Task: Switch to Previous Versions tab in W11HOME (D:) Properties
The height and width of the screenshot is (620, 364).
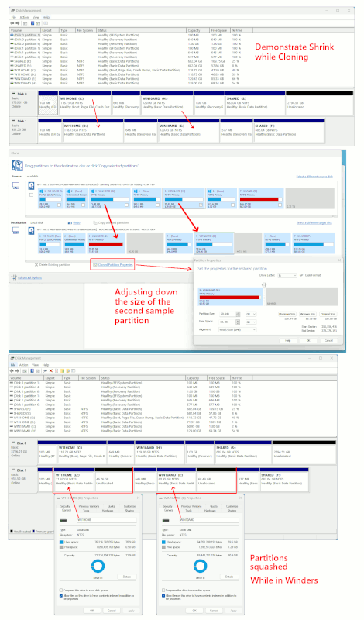Action: (x=89, y=506)
